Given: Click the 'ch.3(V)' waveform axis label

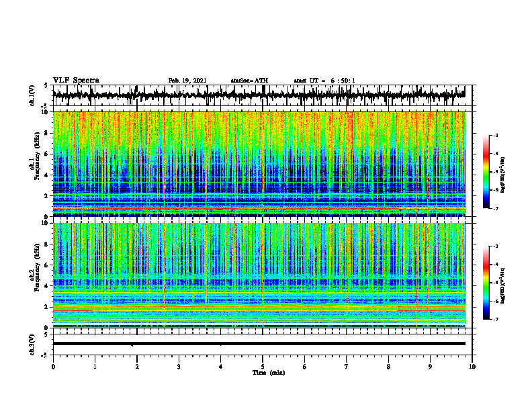Looking at the screenshot, I should (x=32, y=345).
